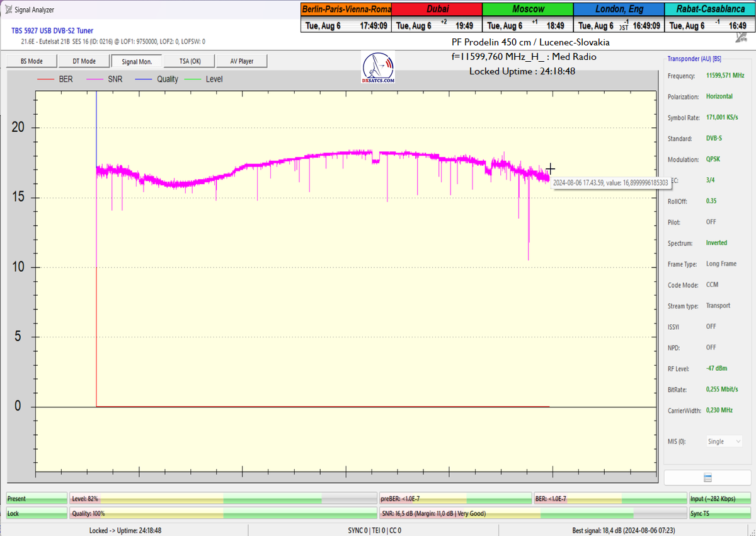756x536 pixels.
Task: Click the green Level legend entry
Action: (x=205, y=79)
